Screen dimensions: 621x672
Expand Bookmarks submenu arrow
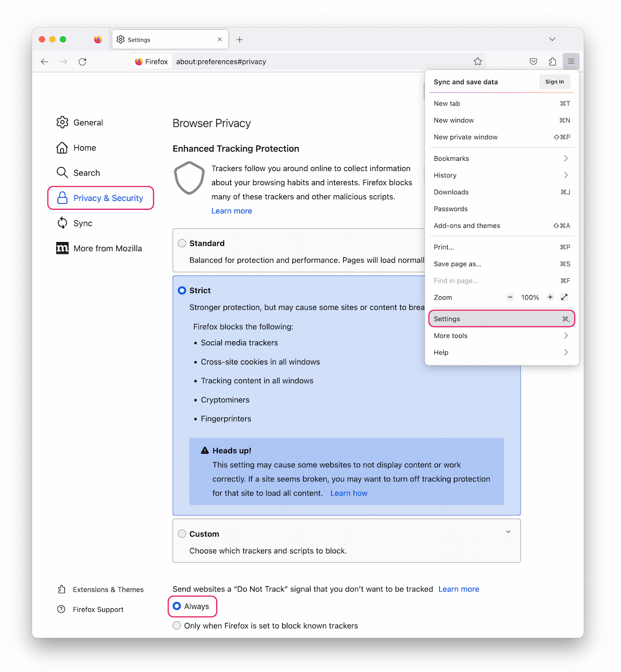coord(566,158)
